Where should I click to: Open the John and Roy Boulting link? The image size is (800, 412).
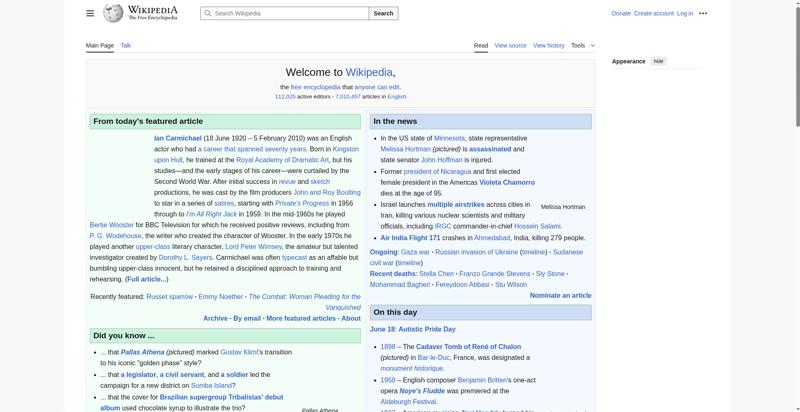click(x=327, y=193)
